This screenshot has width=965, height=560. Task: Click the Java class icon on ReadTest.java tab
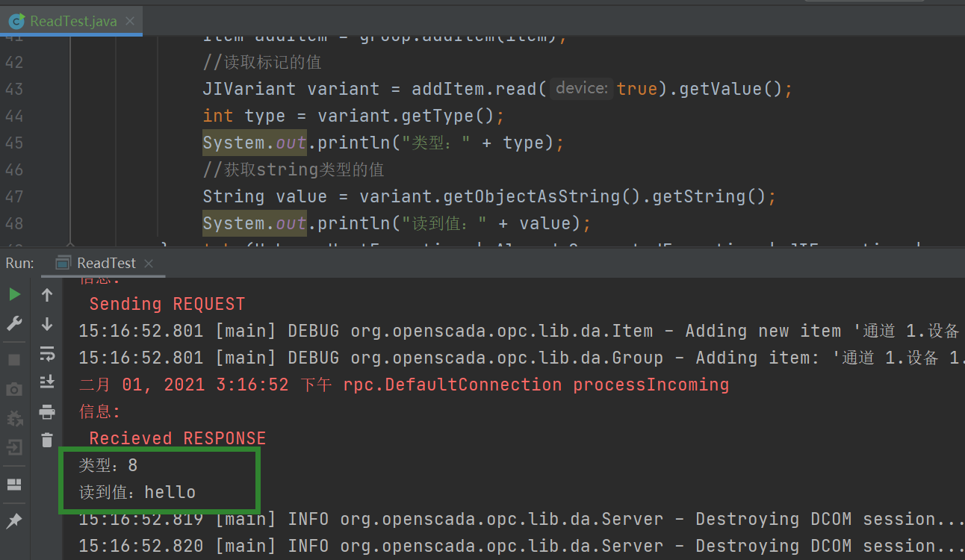[16, 21]
